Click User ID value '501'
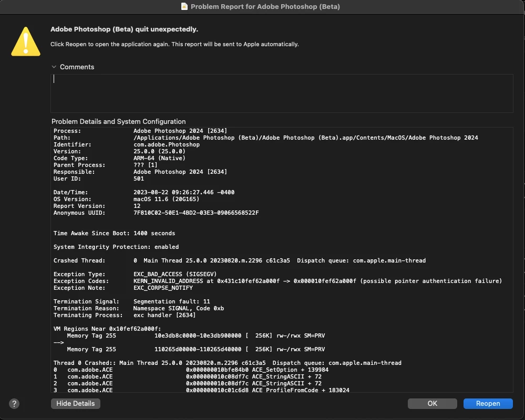525x420 pixels. [139, 178]
